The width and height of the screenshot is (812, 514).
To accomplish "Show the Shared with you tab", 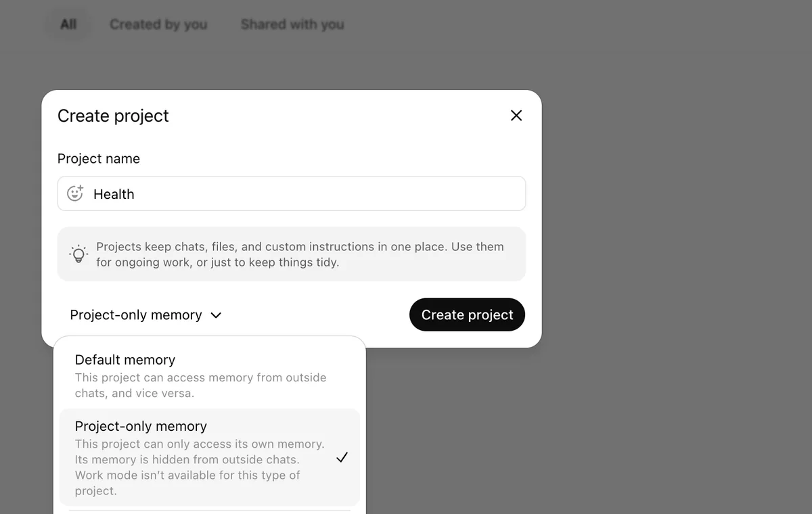I will coord(292,24).
